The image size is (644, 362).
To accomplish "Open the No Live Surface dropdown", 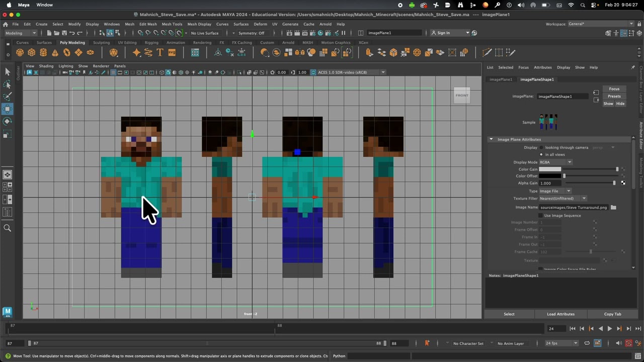I will 205,33.
